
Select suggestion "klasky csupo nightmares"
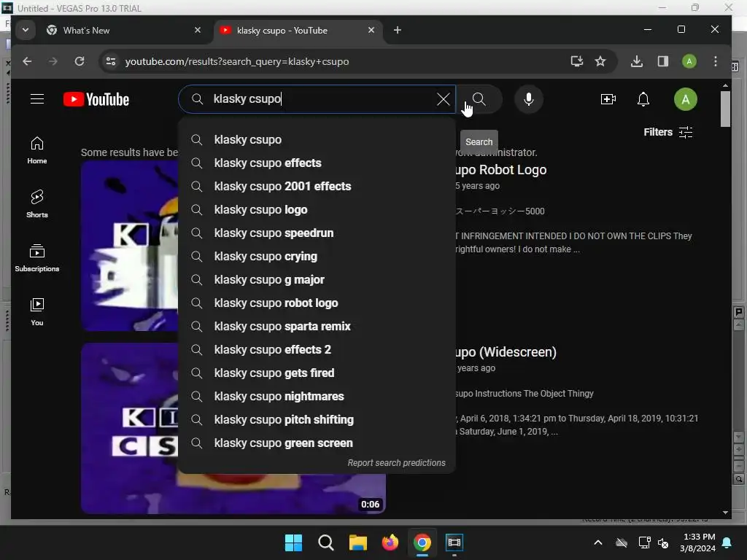(317, 396)
